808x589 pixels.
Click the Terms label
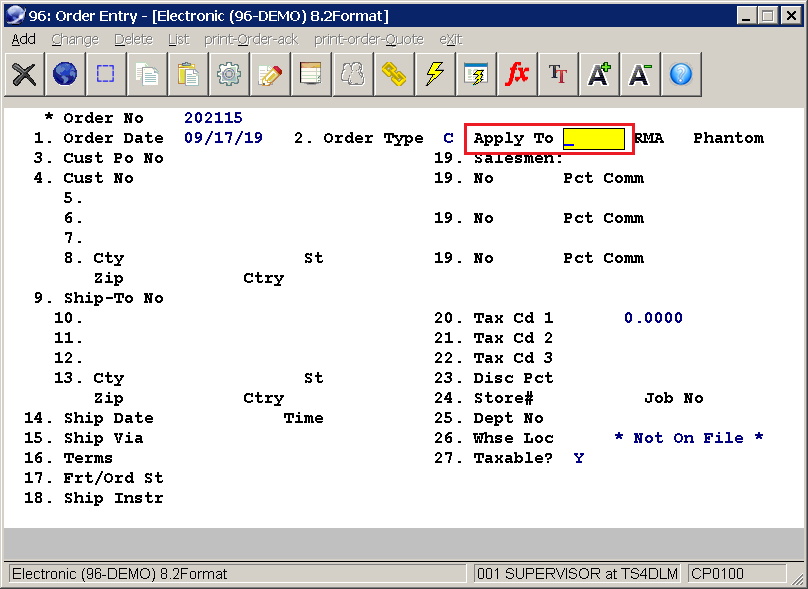tap(88, 458)
